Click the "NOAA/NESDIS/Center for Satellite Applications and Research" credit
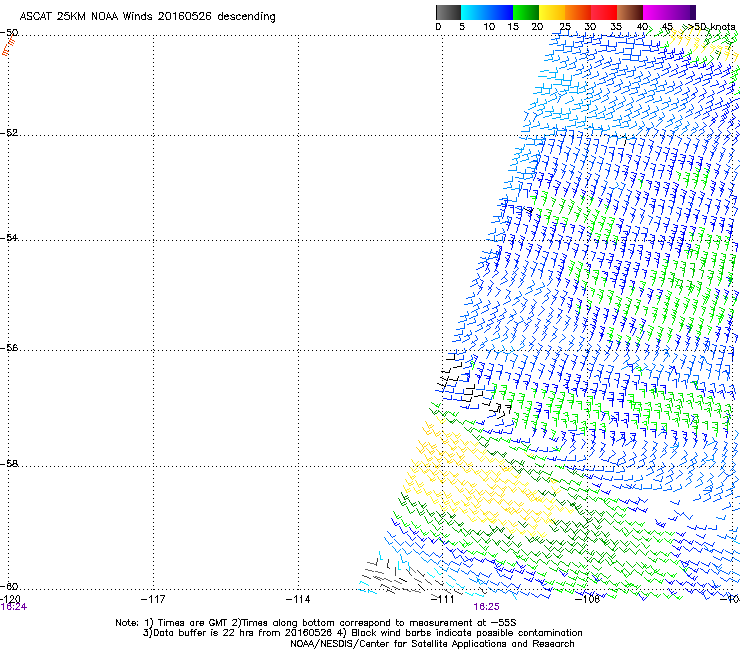 [x=432, y=644]
